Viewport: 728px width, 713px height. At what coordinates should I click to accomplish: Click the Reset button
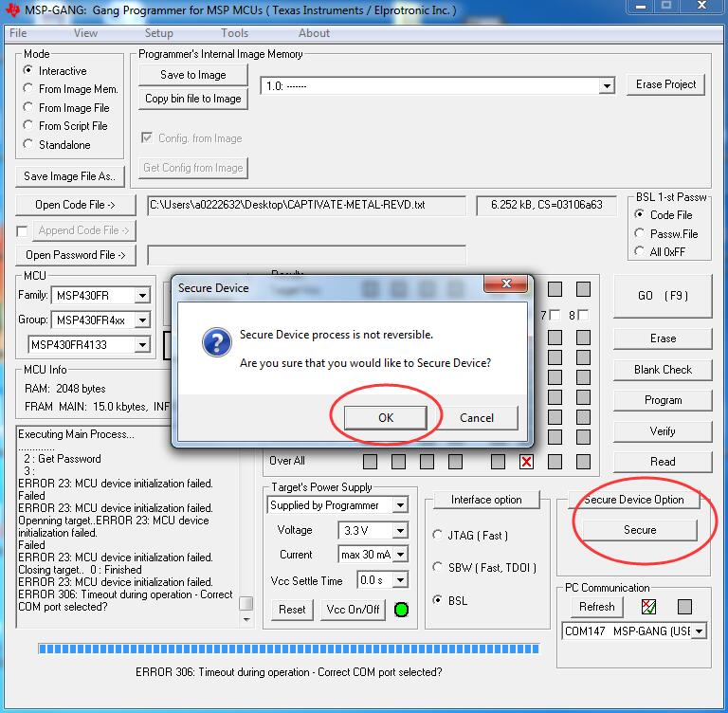[x=292, y=610]
